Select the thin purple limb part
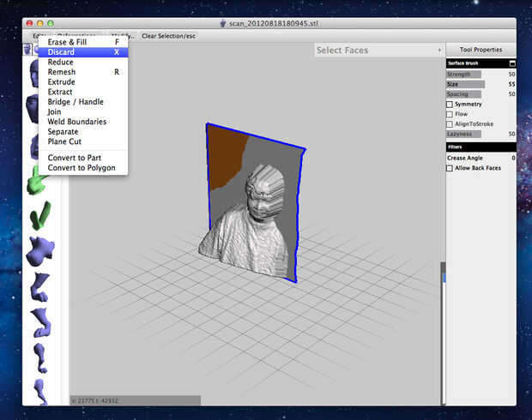The image size is (532, 420). pos(40,358)
